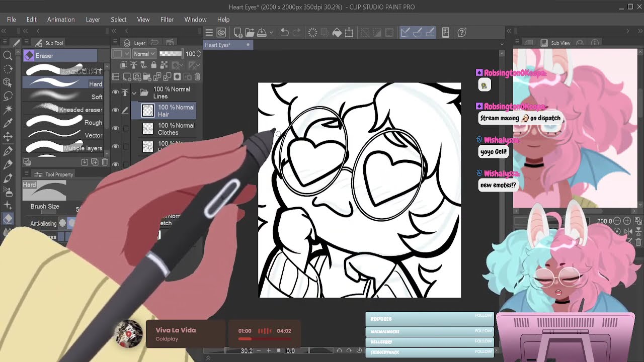Toggle Snap to Ruler in the command bar
The width and height of the screenshot is (644, 362).
point(405,33)
